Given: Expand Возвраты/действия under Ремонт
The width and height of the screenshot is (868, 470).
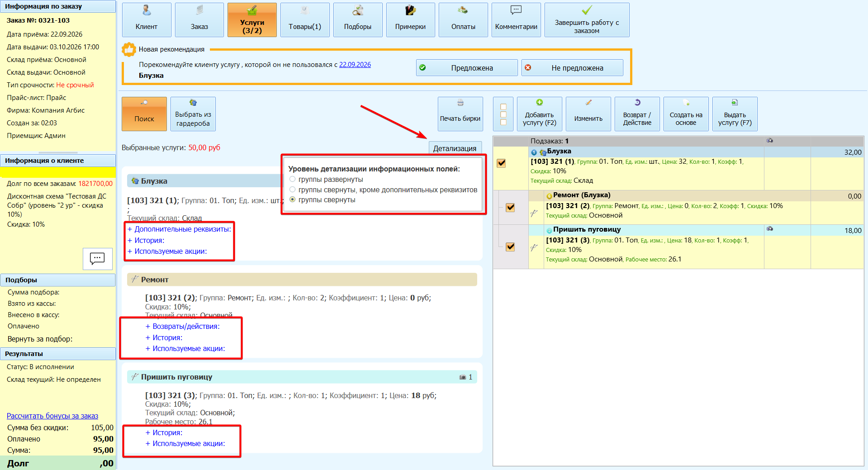Looking at the screenshot, I should [182, 326].
